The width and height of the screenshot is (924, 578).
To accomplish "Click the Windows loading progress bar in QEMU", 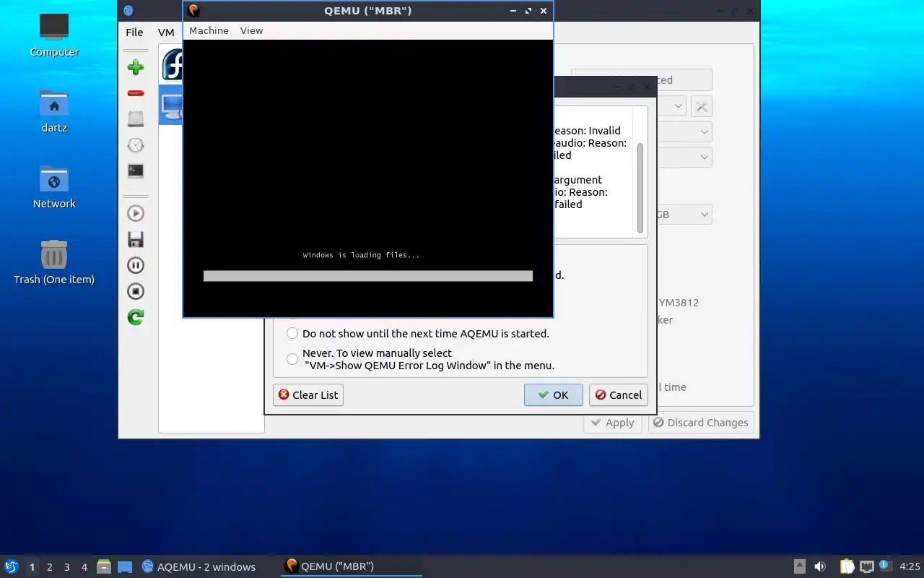I will [x=368, y=276].
